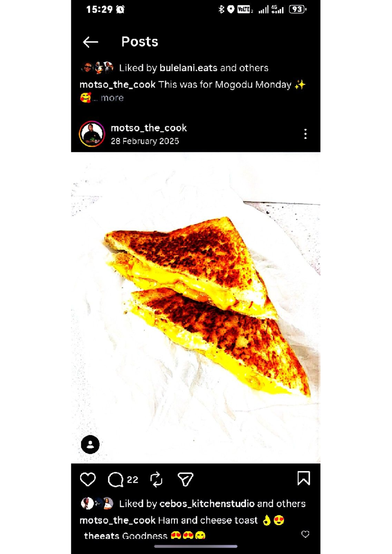The height and width of the screenshot is (554, 392).
Task: Expand the caption with 'more'
Action: (112, 98)
